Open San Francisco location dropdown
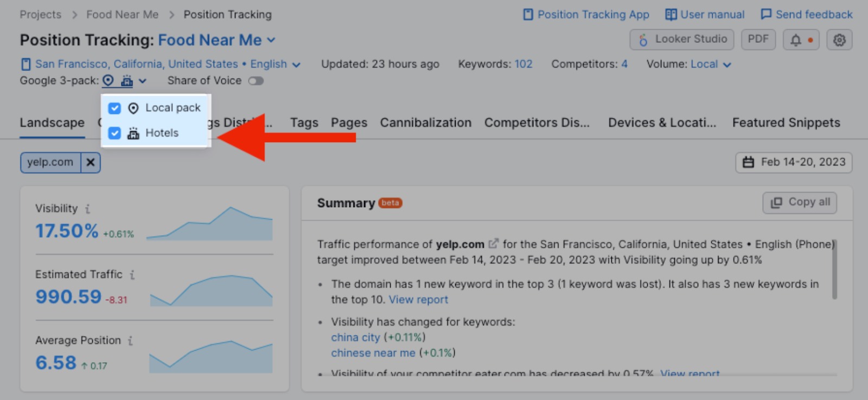The image size is (868, 400). coord(161,64)
